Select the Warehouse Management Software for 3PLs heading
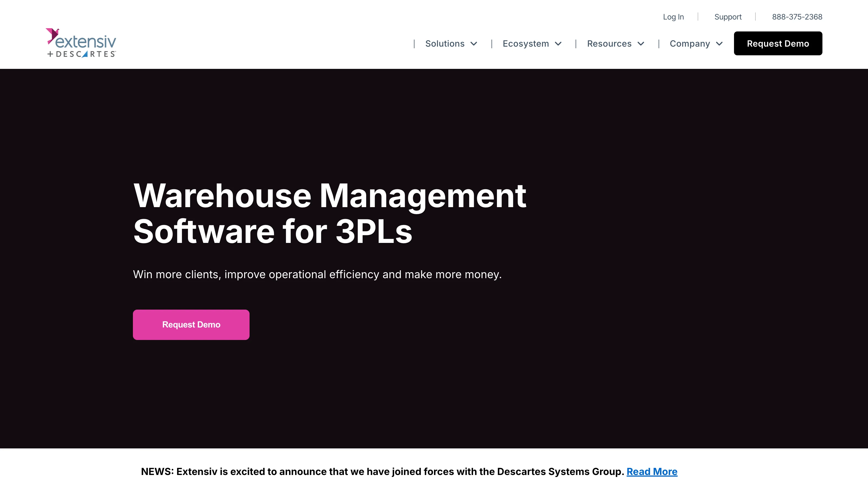 point(330,213)
